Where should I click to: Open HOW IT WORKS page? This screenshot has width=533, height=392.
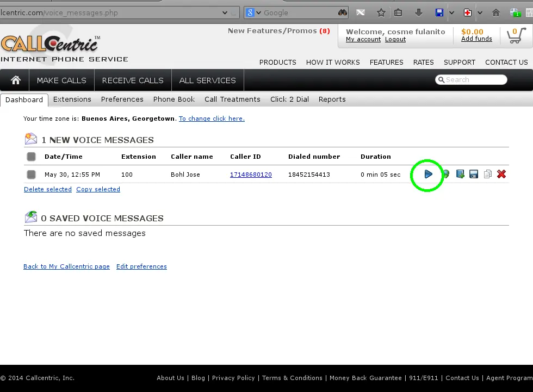[x=333, y=63]
